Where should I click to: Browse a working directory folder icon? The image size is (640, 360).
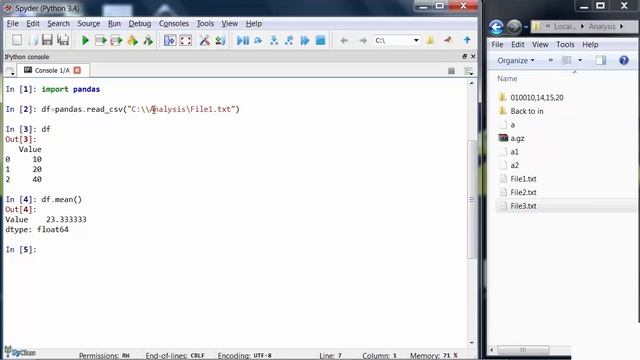[x=430, y=40]
